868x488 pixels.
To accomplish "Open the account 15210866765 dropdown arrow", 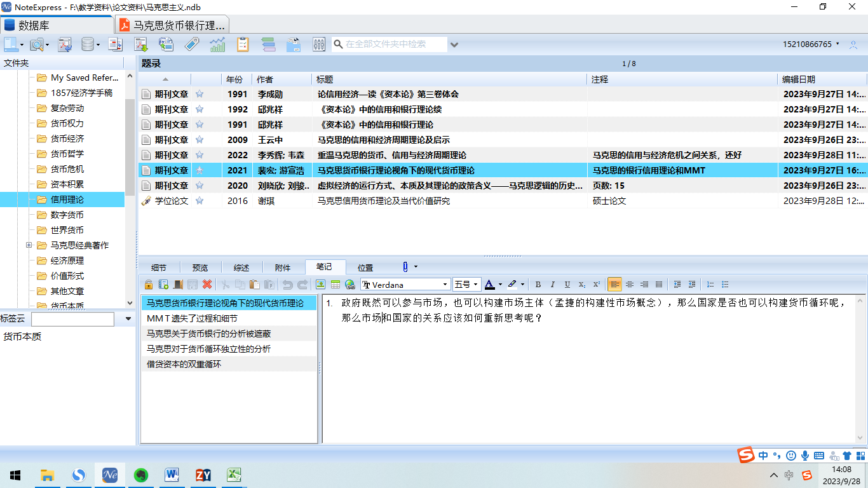I will click(x=837, y=44).
